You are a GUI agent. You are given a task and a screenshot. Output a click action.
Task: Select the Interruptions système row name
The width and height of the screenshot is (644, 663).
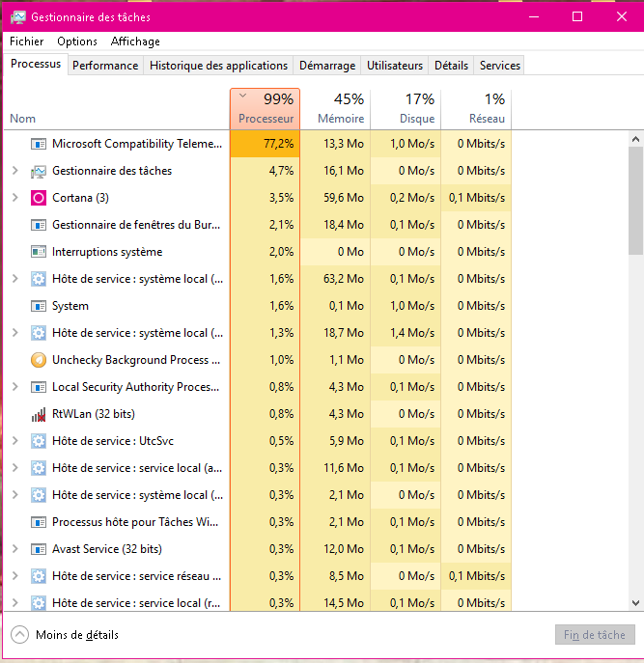pos(107,252)
